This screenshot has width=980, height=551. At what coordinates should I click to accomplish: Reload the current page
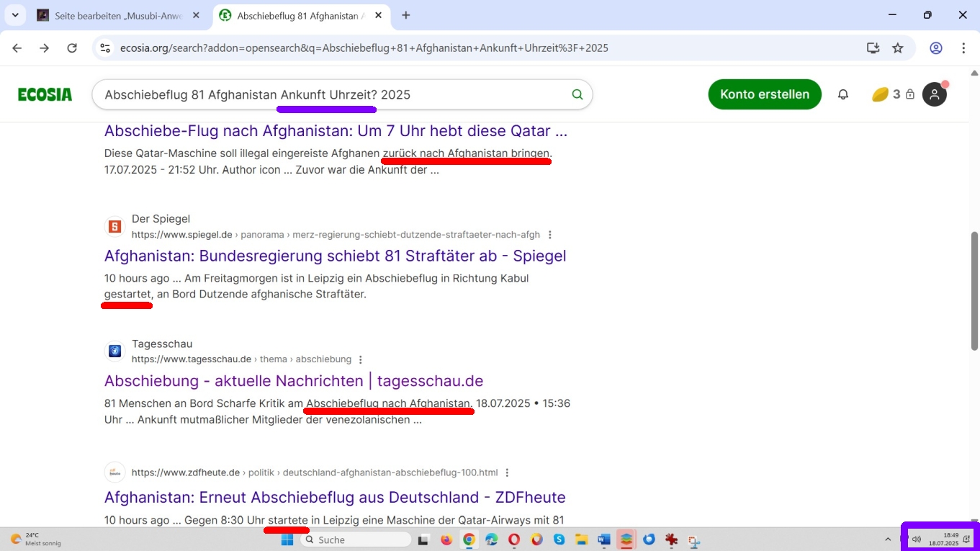tap(72, 48)
